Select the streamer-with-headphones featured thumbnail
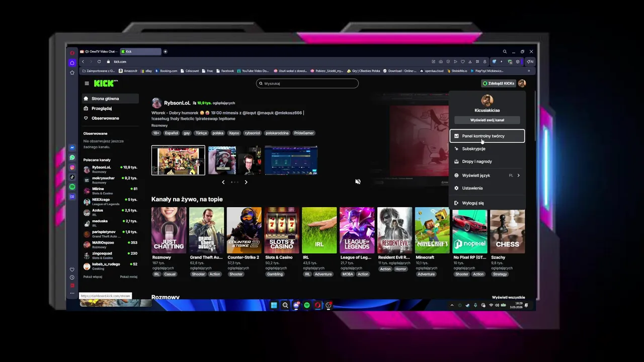The height and width of the screenshot is (362, 644). 235,160
